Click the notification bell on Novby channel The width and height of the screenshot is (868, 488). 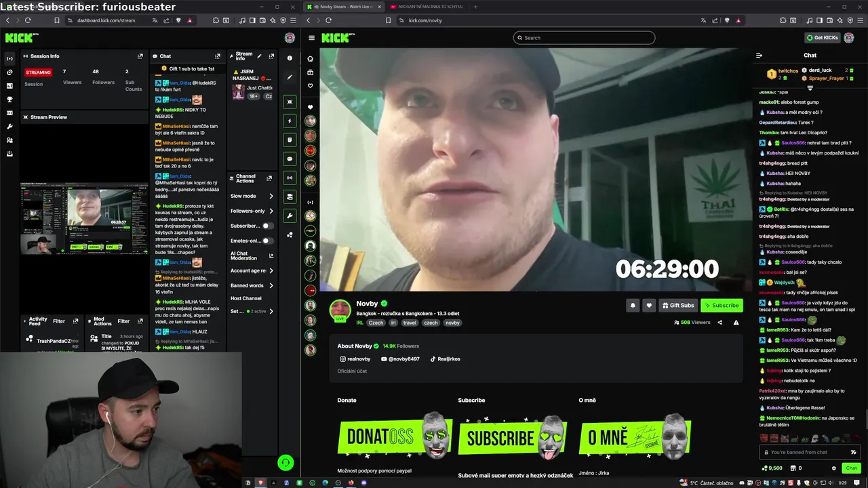633,305
